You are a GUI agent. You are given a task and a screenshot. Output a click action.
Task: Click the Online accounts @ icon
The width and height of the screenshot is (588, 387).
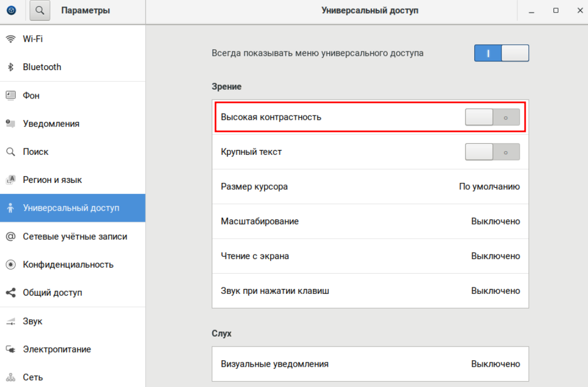pos(10,236)
